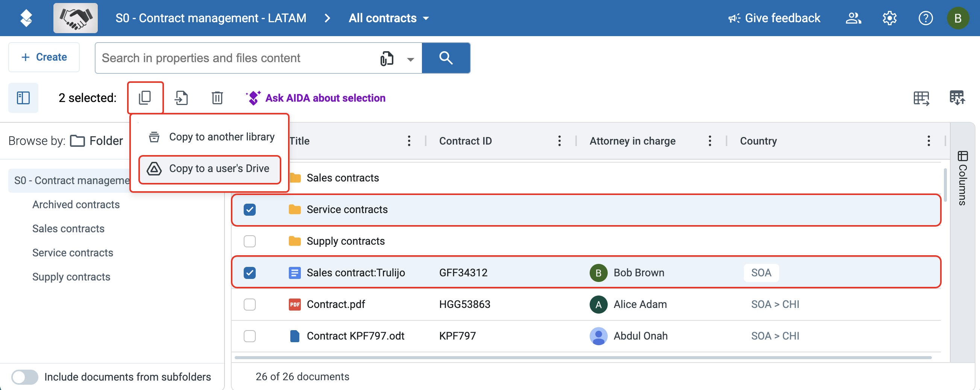The height and width of the screenshot is (390, 980).
Task: Expand the search options dropdown arrow
Action: 410,59
